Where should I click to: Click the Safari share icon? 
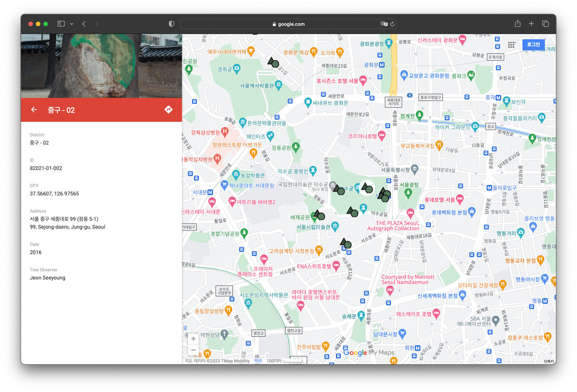(x=517, y=24)
